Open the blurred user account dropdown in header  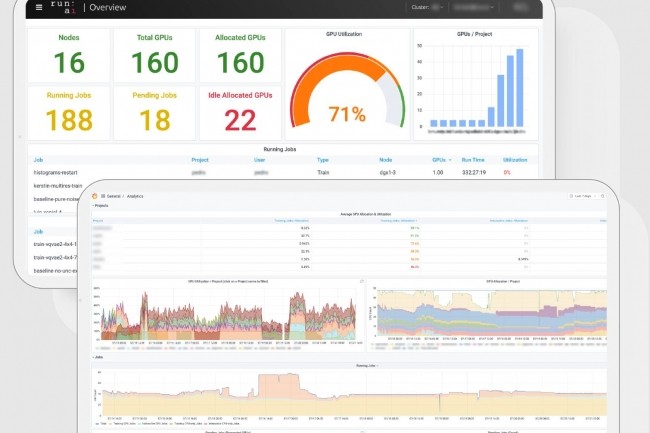[x=473, y=7]
